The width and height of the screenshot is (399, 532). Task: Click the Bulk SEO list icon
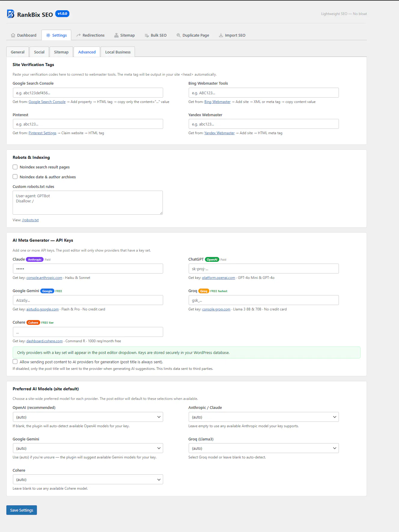coord(147,35)
